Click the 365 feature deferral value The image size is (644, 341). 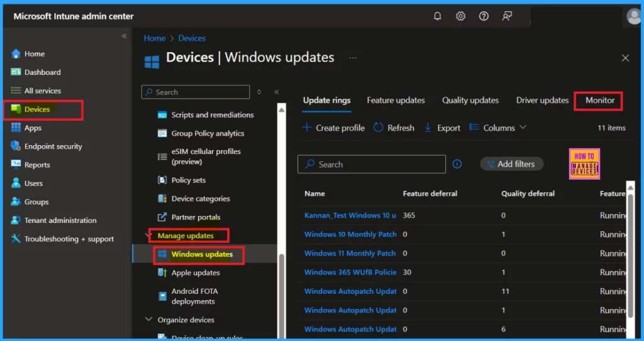click(409, 215)
